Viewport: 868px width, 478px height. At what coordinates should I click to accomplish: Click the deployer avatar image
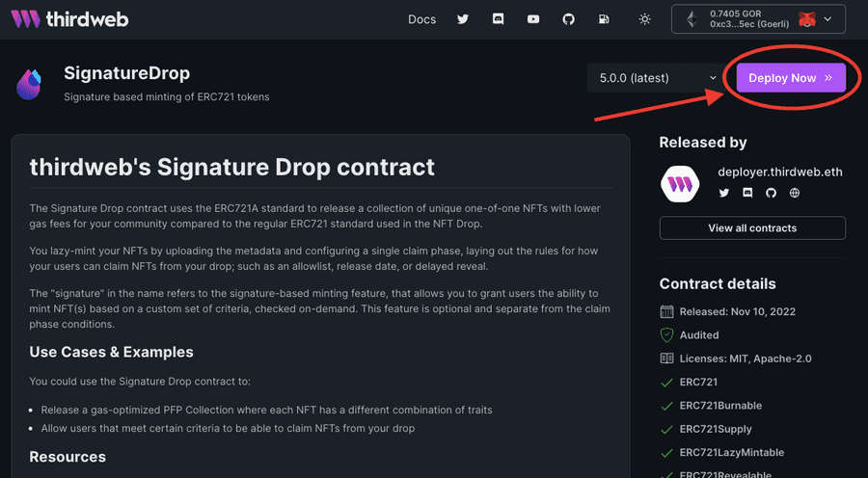680,184
